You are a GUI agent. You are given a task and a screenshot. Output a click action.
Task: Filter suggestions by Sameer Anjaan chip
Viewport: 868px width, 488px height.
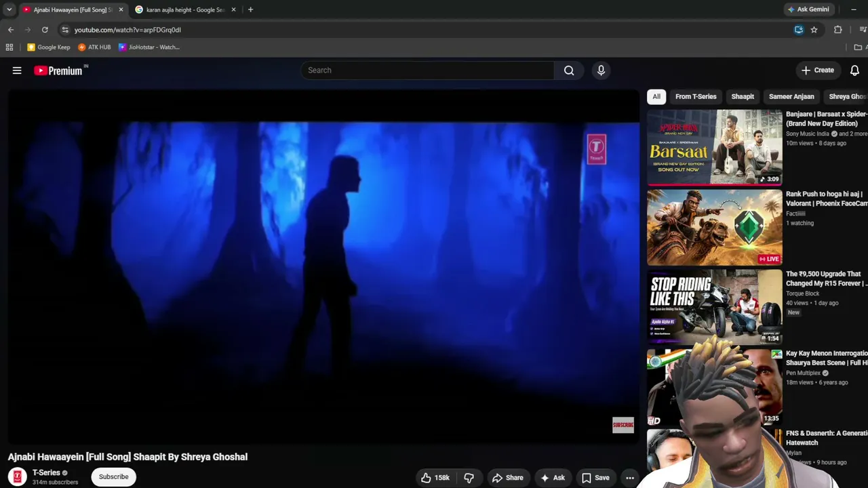coord(791,97)
